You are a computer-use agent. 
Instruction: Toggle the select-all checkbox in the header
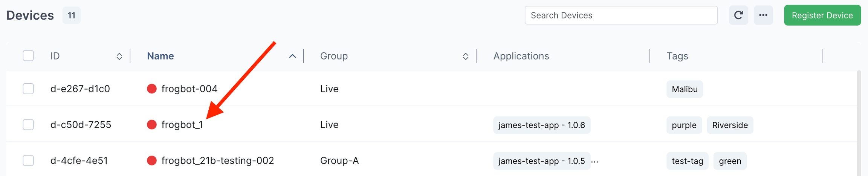[28, 56]
